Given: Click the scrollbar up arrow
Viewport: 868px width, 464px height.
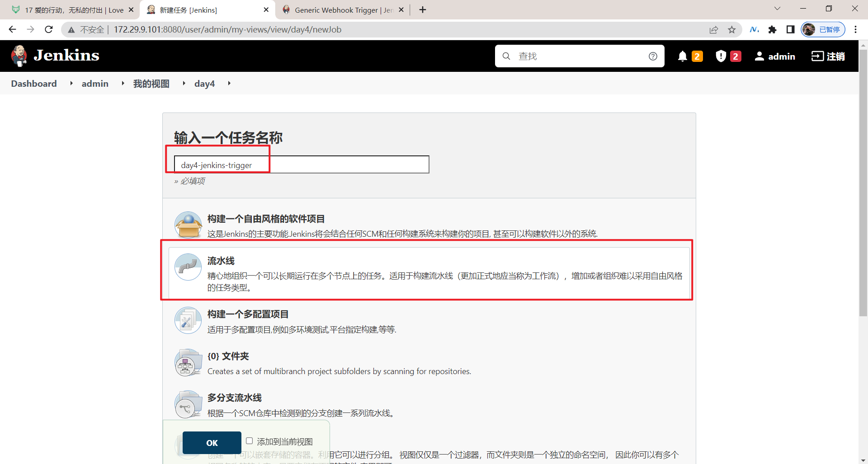Looking at the screenshot, I should pyautogui.click(x=863, y=45).
